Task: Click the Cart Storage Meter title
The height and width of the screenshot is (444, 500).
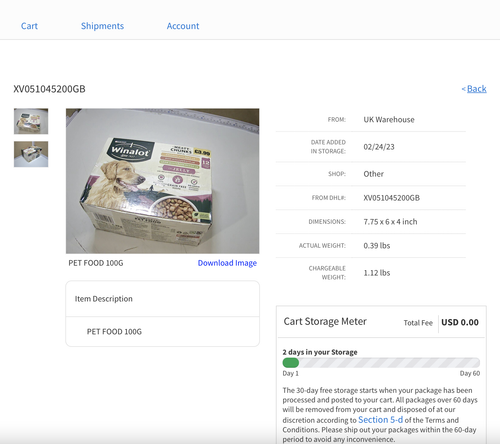Action: tap(325, 321)
